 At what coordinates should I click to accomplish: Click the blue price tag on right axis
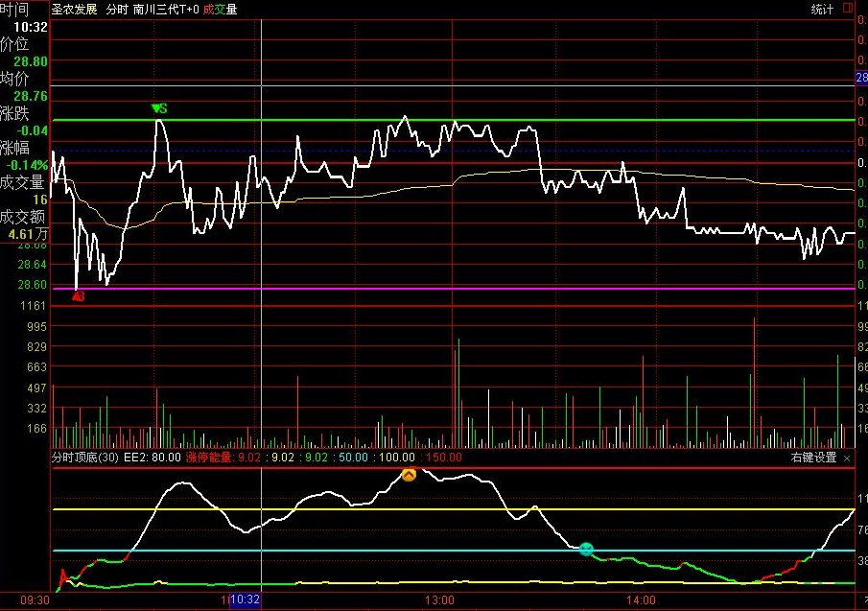click(861, 77)
